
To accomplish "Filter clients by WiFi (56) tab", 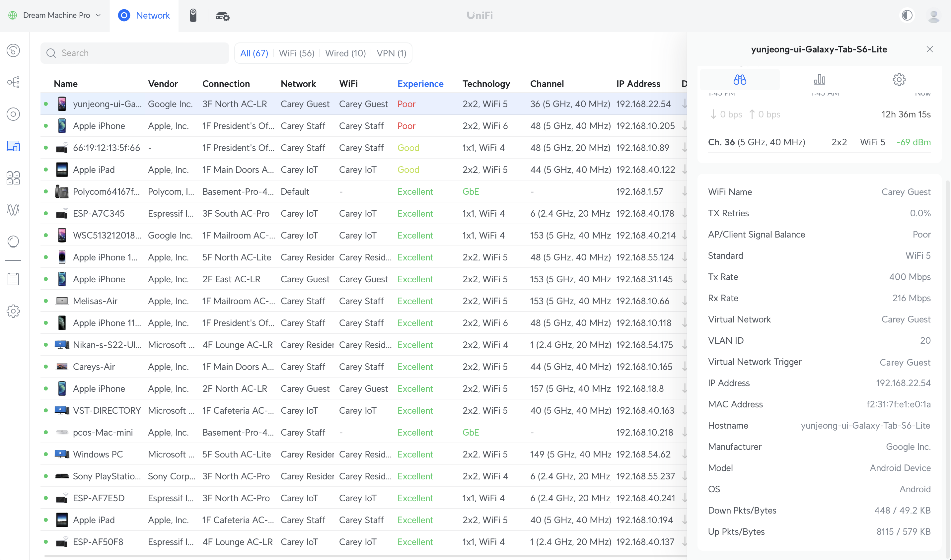I will coord(296,53).
